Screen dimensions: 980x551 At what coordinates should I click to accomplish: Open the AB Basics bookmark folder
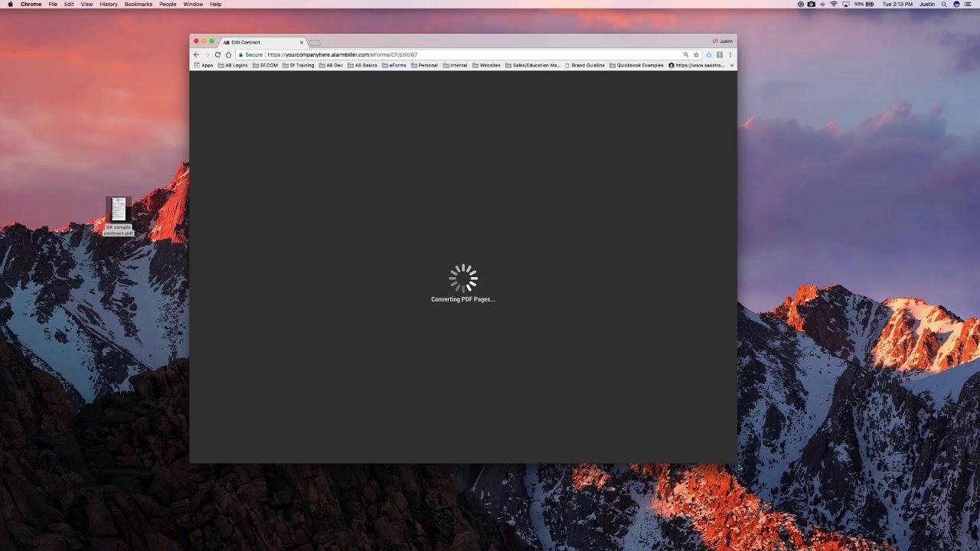[x=362, y=65]
